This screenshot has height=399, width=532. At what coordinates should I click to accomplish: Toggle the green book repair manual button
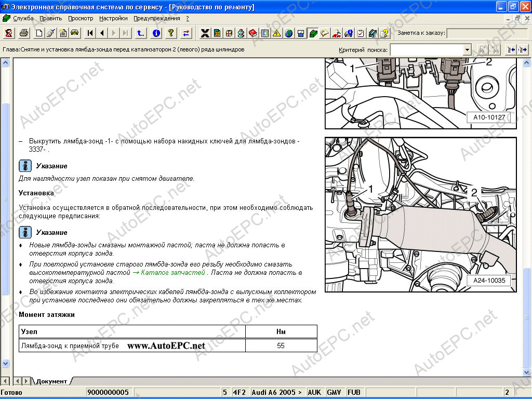[x=313, y=33]
